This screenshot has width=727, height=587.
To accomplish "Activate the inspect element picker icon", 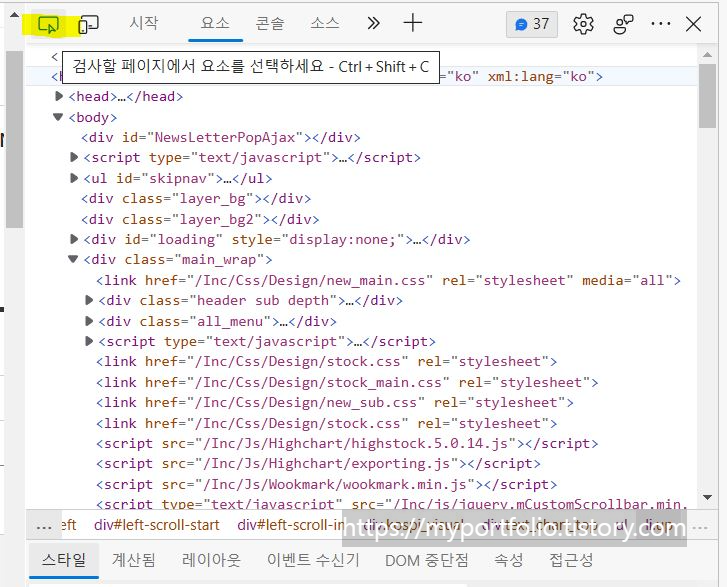I will pos(48,25).
